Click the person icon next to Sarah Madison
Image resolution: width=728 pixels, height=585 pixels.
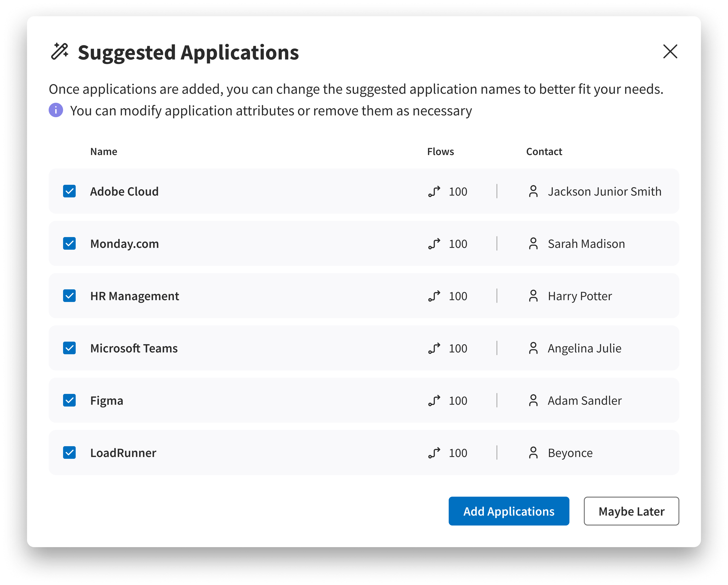coord(533,244)
